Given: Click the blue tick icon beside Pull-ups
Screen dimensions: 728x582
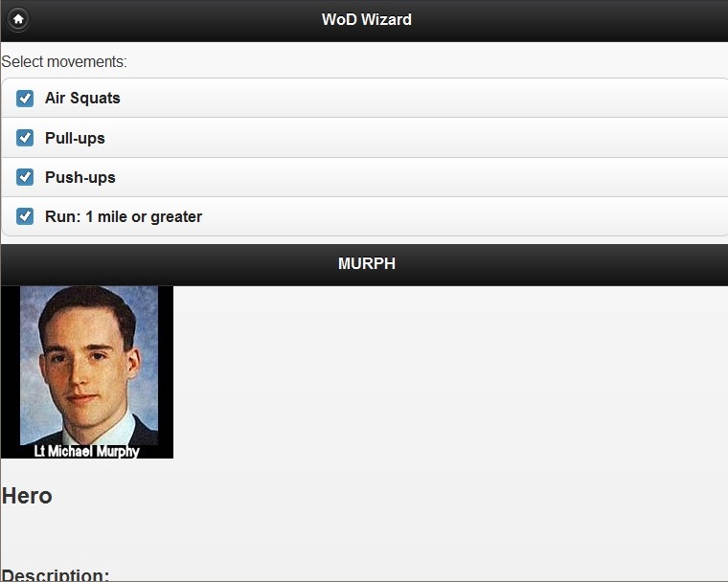Looking at the screenshot, I should (25, 138).
